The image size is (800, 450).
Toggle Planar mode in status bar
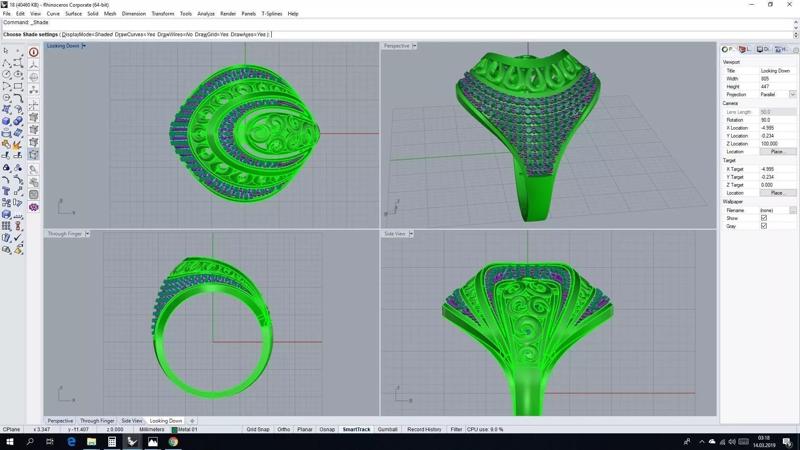point(305,430)
